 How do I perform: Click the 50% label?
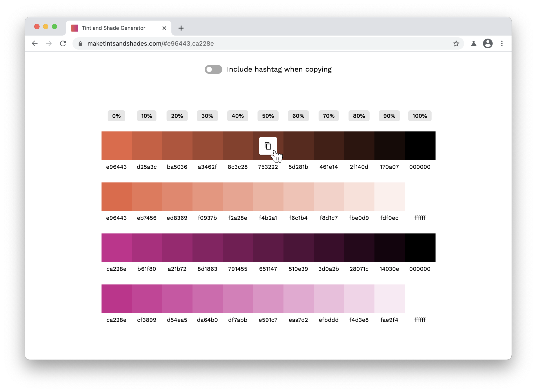(x=268, y=116)
